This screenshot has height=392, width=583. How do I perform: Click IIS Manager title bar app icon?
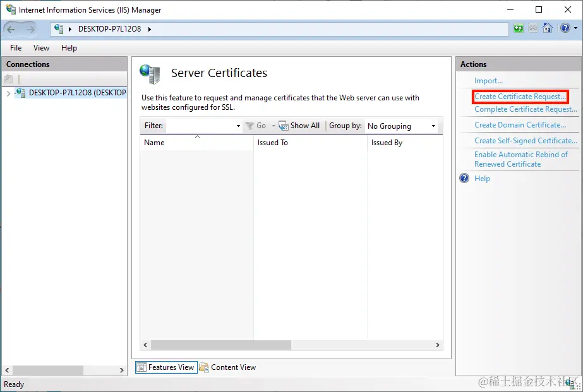[x=11, y=9]
